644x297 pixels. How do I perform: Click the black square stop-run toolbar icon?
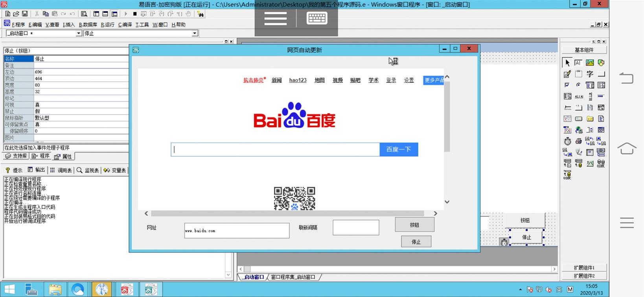(x=135, y=14)
